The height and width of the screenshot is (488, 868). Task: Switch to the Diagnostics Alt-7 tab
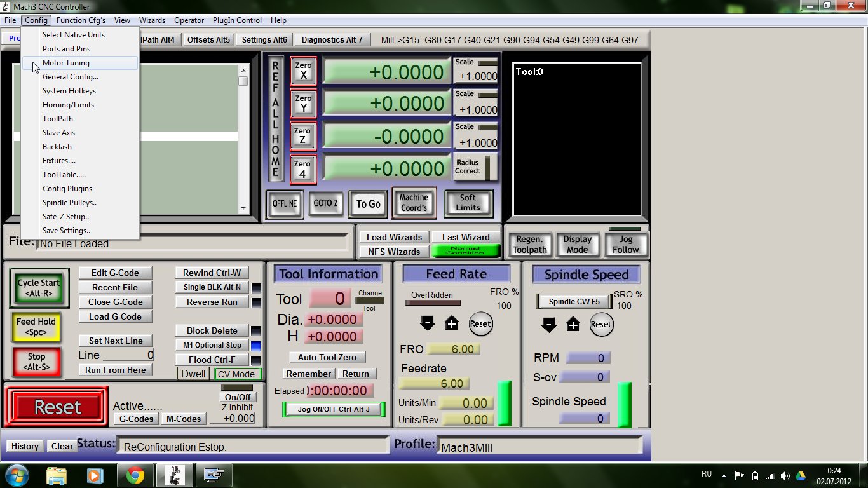(x=332, y=40)
